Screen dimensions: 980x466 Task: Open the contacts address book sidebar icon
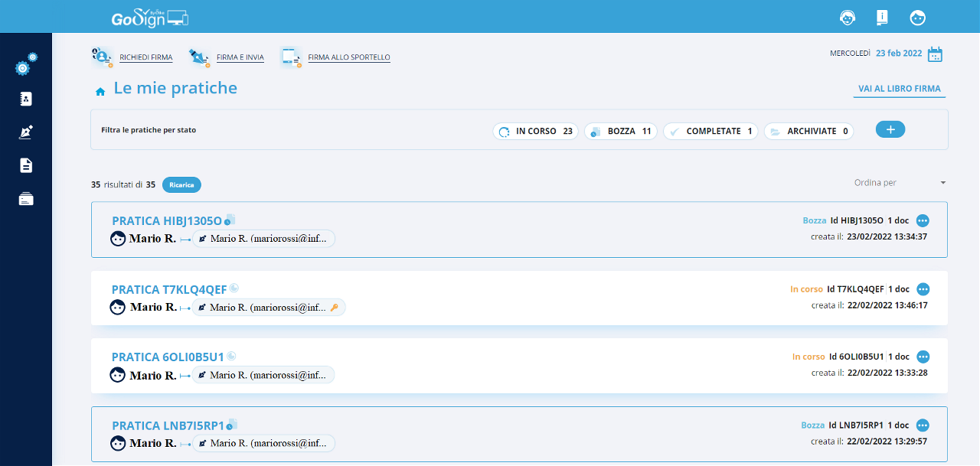pos(26,99)
